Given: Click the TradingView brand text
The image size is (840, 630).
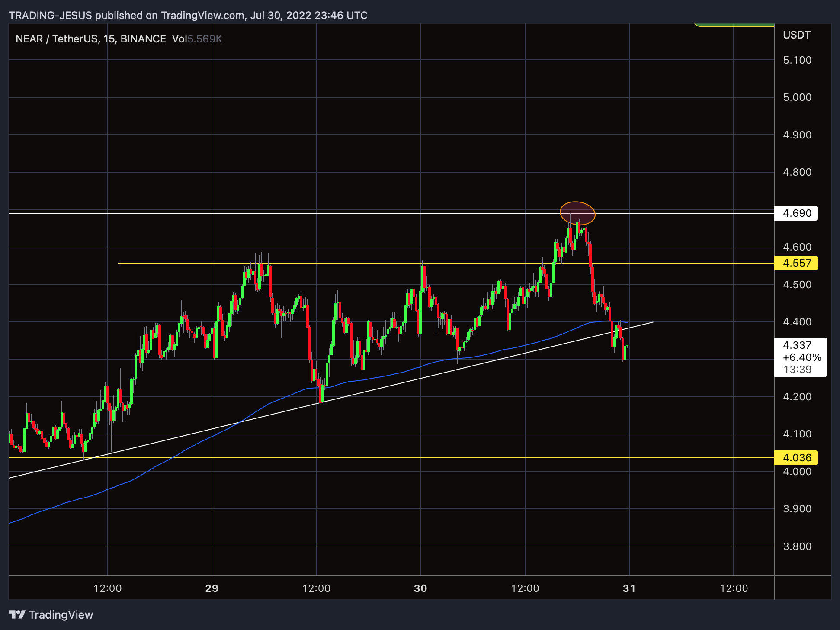Looking at the screenshot, I should point(61,615).
